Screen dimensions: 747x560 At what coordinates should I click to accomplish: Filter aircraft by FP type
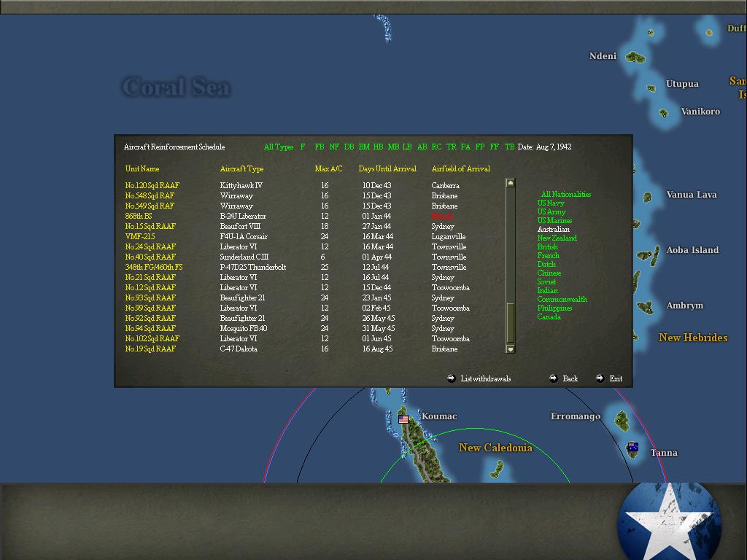pos(480,147)
